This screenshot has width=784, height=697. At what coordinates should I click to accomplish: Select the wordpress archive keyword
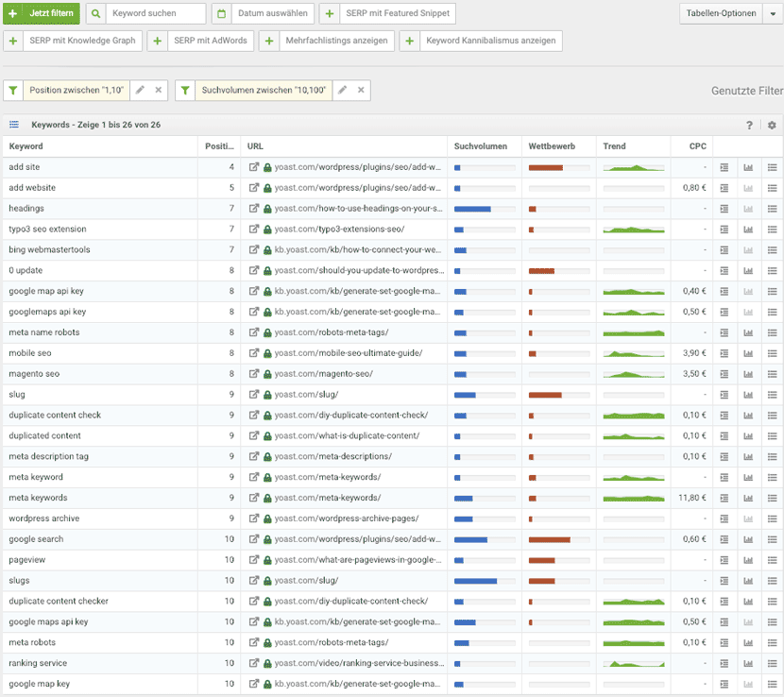[44, 518]
